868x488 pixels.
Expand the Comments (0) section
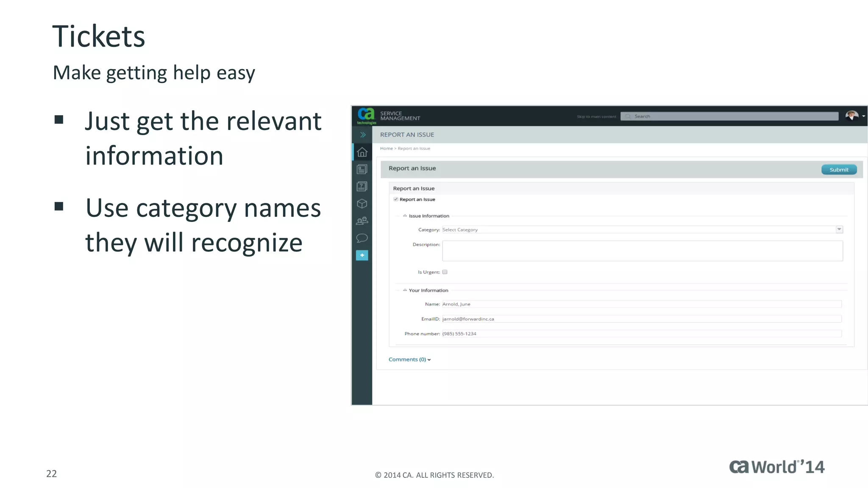pyautogui.click(x=409, y=359)
